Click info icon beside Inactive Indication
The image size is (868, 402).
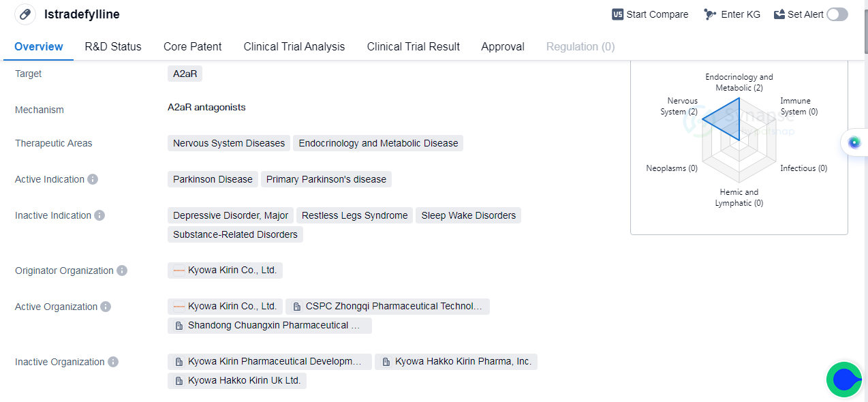(x=99, y=215)
